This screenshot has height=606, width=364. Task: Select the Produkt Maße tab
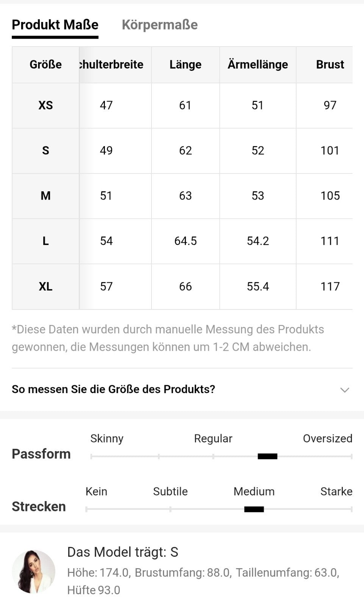pyautogui.click(x=55, y=25)
